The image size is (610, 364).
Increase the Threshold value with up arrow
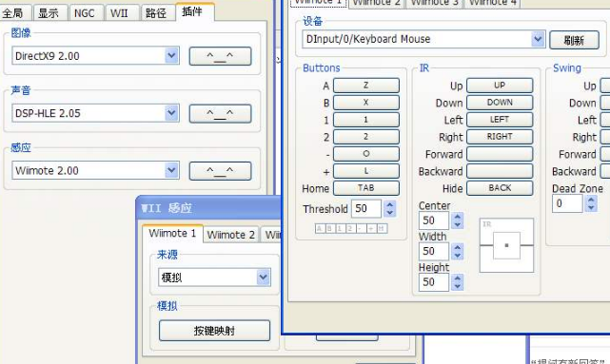tap(390, 204)
